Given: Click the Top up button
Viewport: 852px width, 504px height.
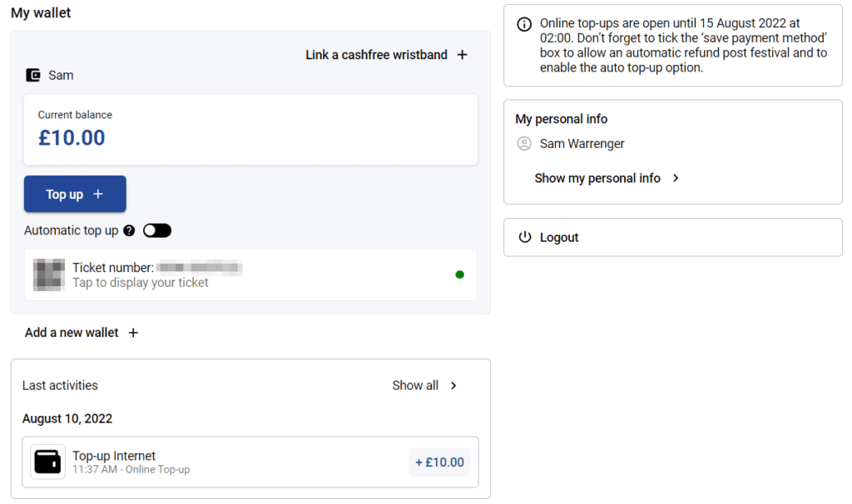Looking at the screenshot, I should click(x=75, y=194).
